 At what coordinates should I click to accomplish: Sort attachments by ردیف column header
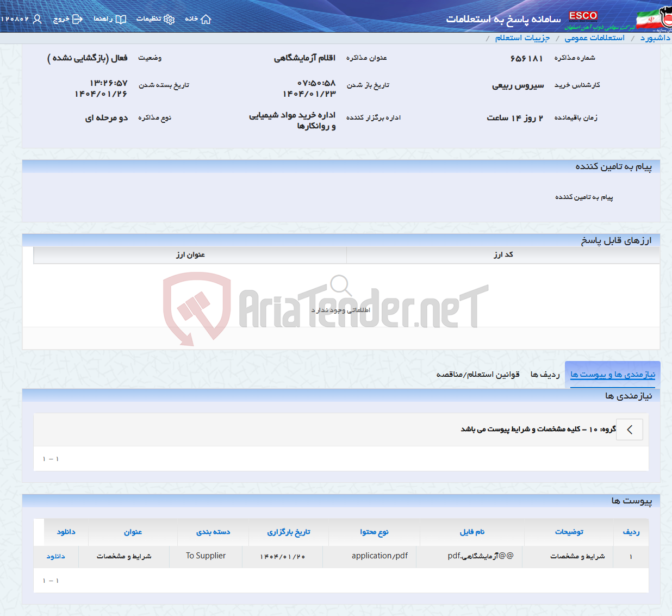click(631, 532)
